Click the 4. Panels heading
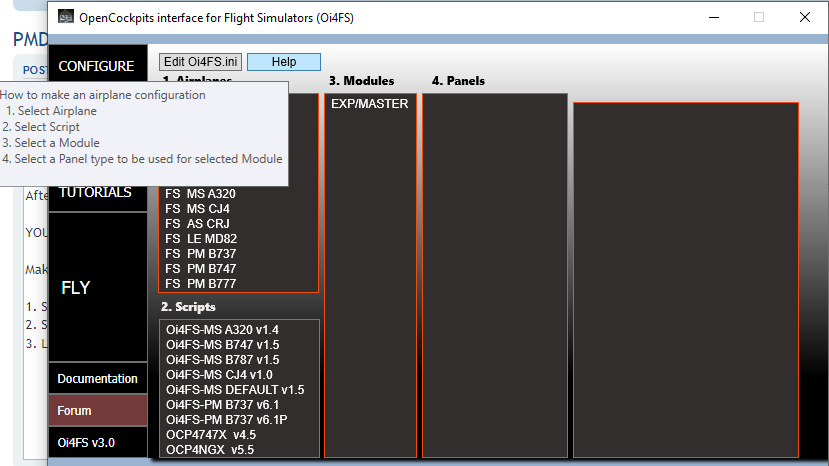Screen dimensions: 829x466 tap(458, 81)
